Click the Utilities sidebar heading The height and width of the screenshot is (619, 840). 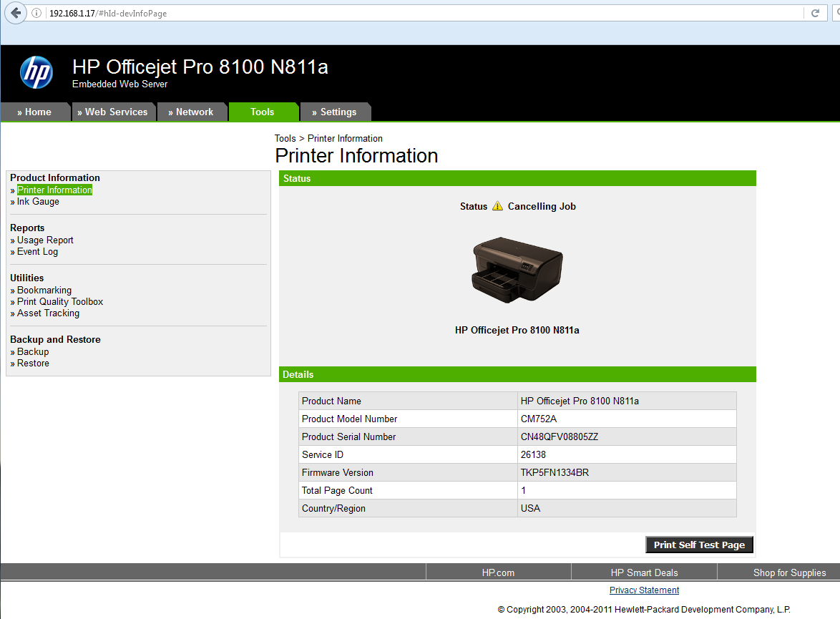point(26,278)
